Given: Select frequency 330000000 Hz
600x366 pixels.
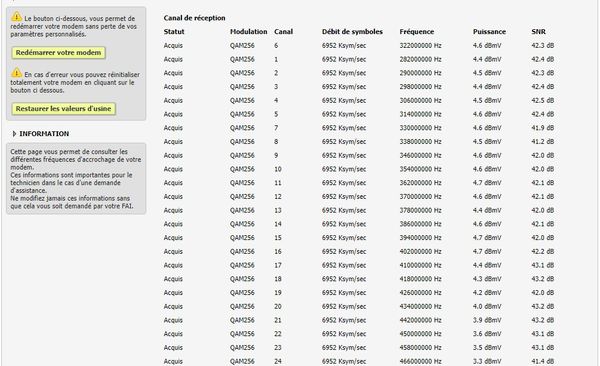Looking at the screenshot, I should [x=421, y=128].
